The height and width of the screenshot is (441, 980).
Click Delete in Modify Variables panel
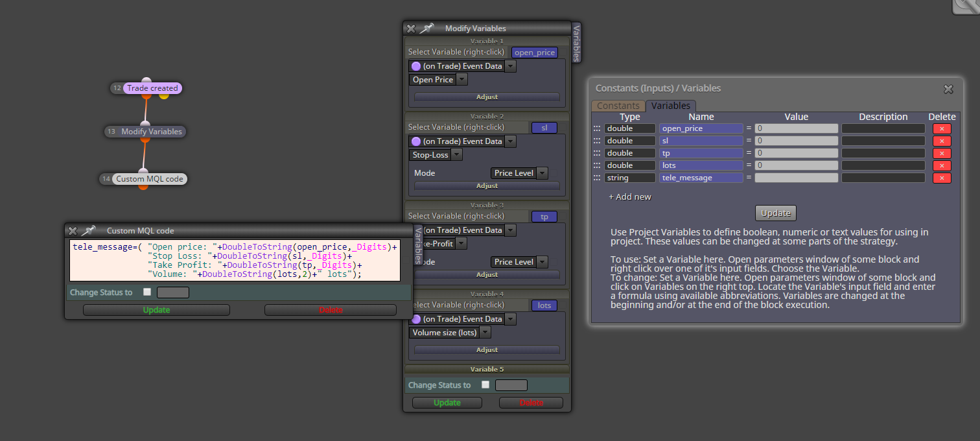531,403
